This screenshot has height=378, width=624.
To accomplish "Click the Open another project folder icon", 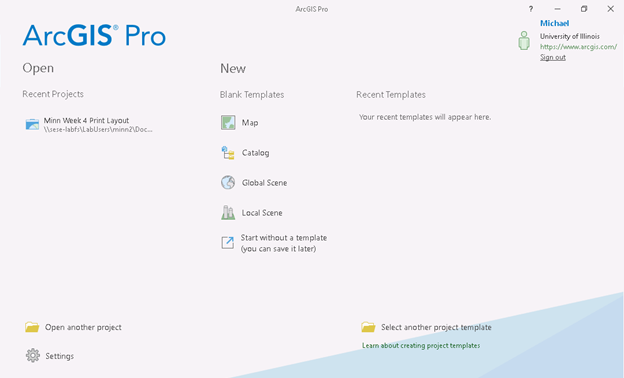I will tap(32, 327).
